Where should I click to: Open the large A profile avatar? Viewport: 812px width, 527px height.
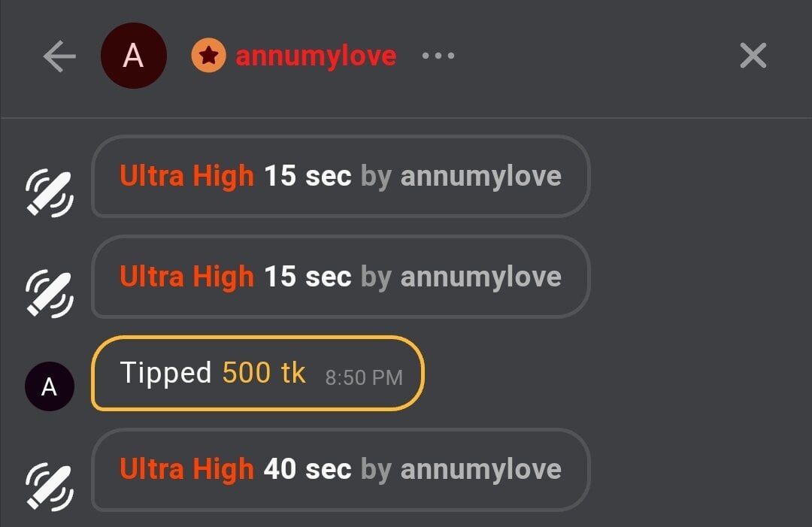tap(134, 56)
